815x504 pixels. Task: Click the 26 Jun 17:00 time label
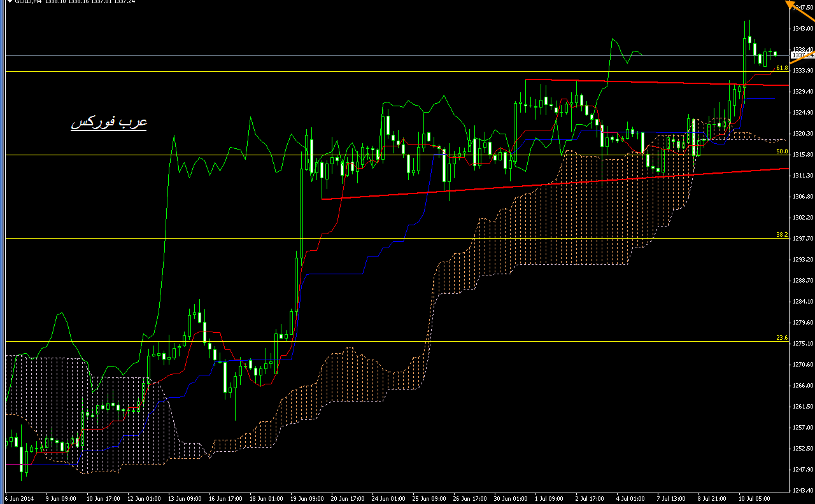pos(471,499)
